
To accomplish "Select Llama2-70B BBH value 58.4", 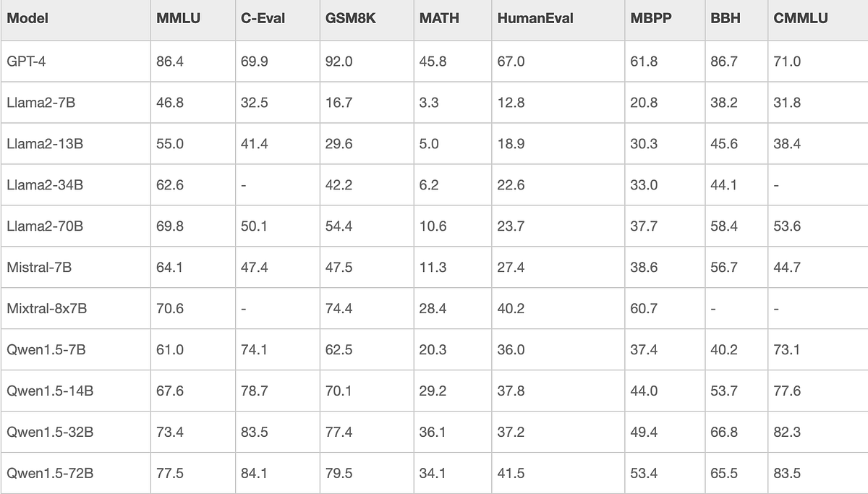I will coord(724,226).
